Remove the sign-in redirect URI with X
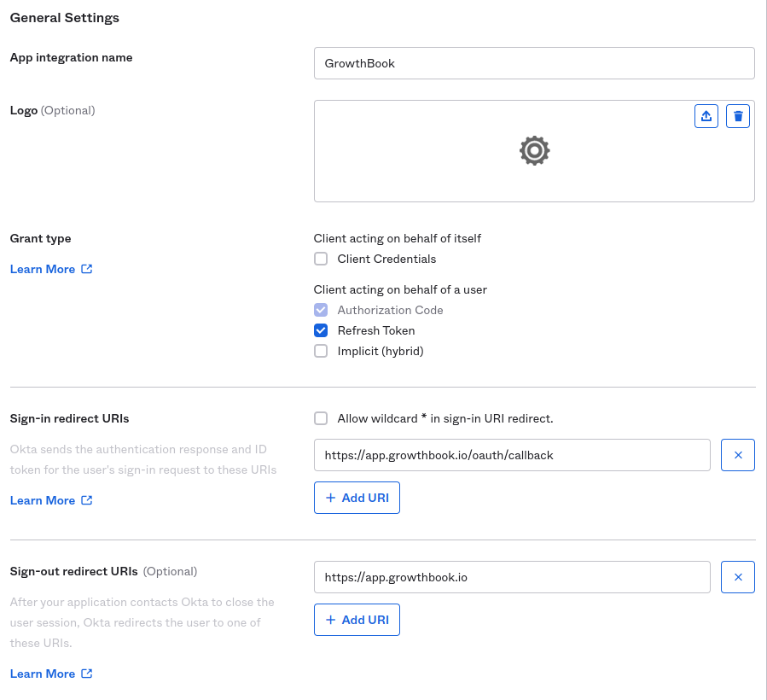767x700 pixels. click(738, 455)
